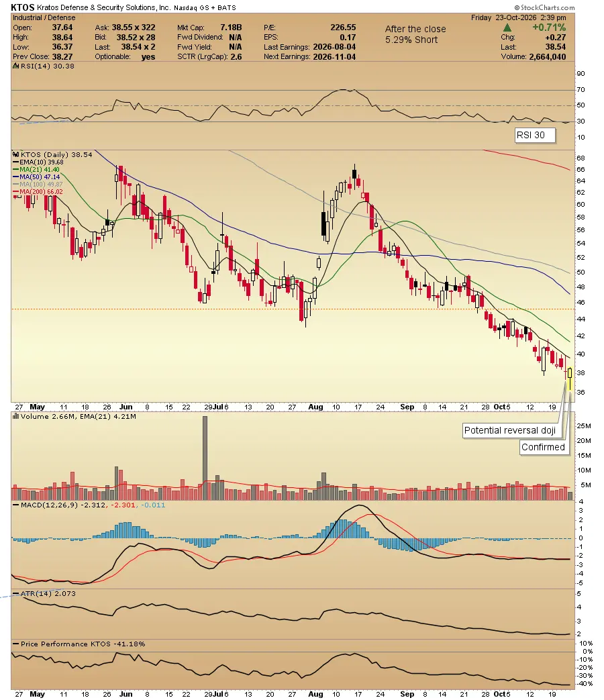Click the EMA(10) 39.68 legend entry
Screen dimensions: 604x700
click(38, 162)
